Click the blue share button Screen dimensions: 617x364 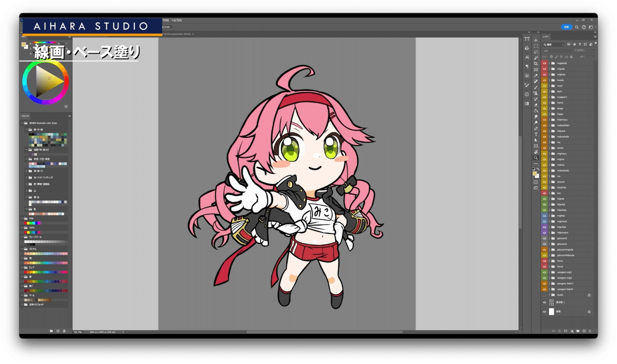tap(566, 27)
